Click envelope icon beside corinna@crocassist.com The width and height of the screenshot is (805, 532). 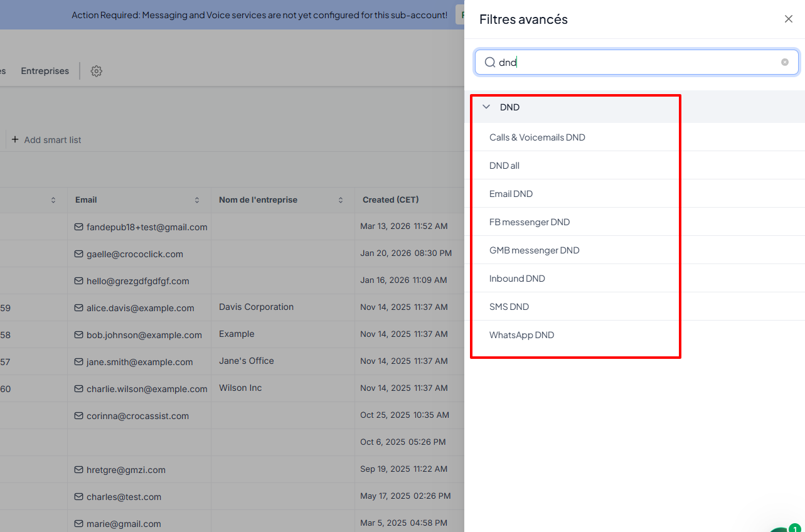[79, 416]
